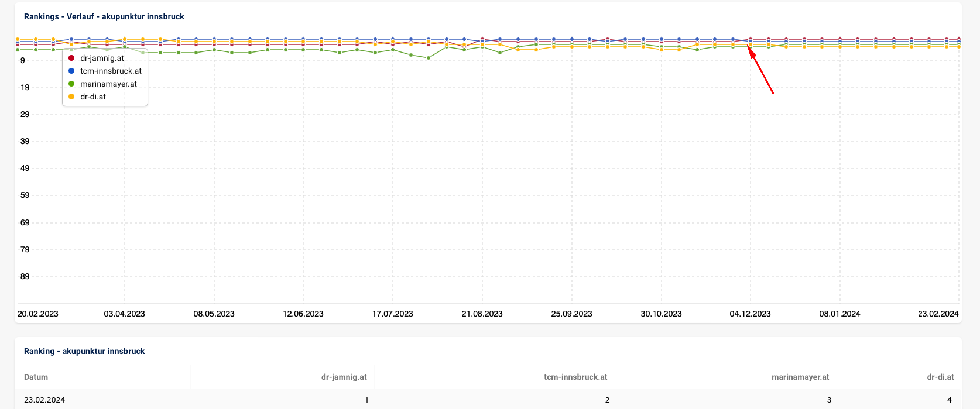The width and height of the screenshot is (980, 409).
Task: Click the 17.07.2023 x-axis date label
Action: coord(393,314)
